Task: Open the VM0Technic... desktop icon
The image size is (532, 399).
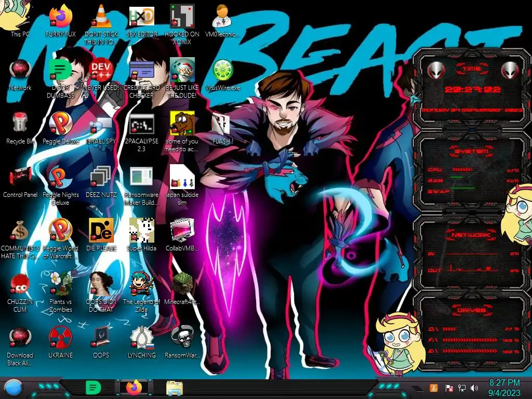Action: pyautogui.click(x=222, y=20)
